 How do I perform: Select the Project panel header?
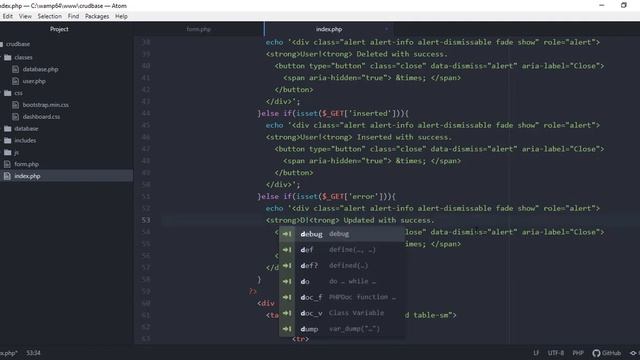tap(59, 29)
